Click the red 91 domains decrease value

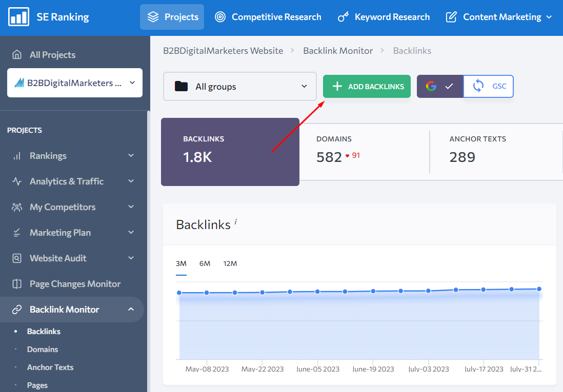point(356,155)
